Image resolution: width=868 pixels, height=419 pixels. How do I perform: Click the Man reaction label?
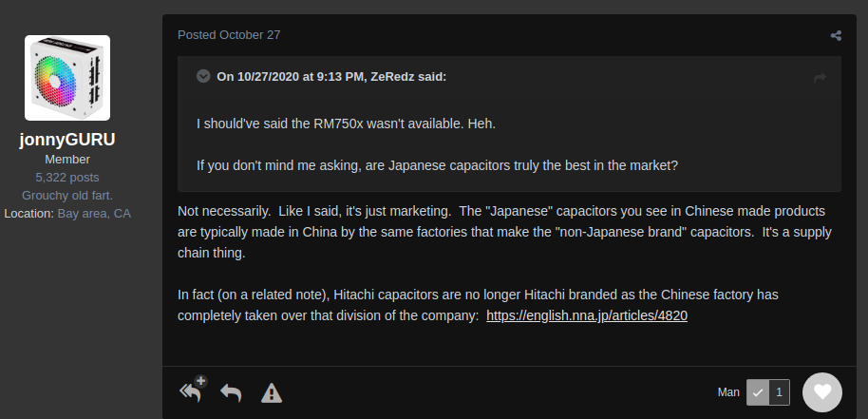(x=727, y=392)
